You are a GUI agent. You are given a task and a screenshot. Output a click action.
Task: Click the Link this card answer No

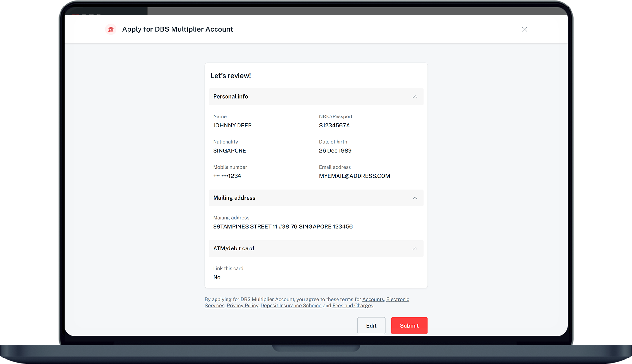click(x=217, y=277)
